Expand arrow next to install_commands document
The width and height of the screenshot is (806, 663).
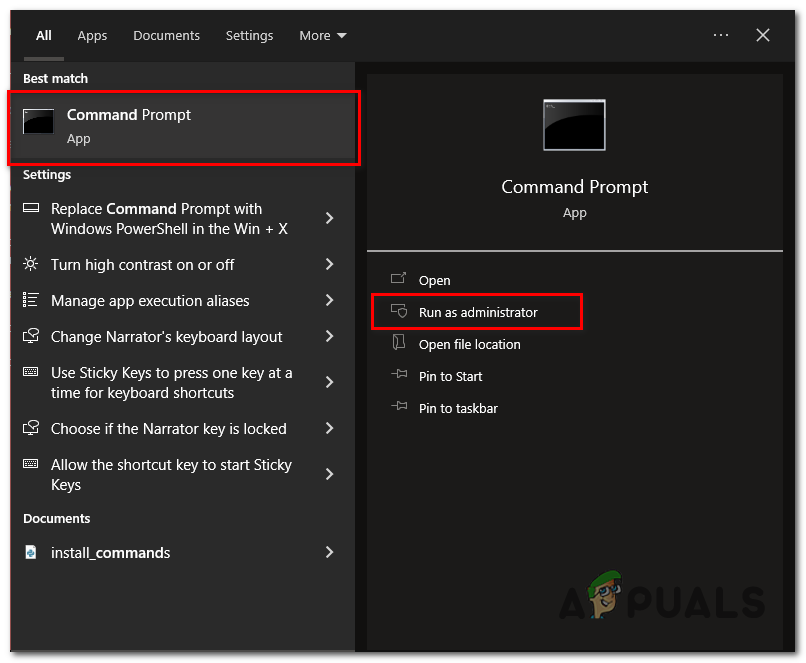(x=329, y=553)
